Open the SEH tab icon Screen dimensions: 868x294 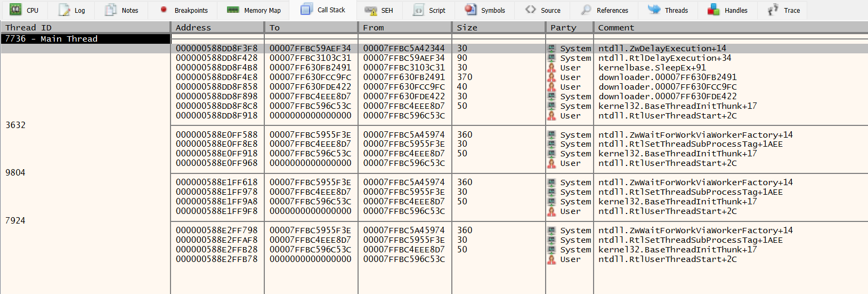pyautogui.click(x=371, y=10)
